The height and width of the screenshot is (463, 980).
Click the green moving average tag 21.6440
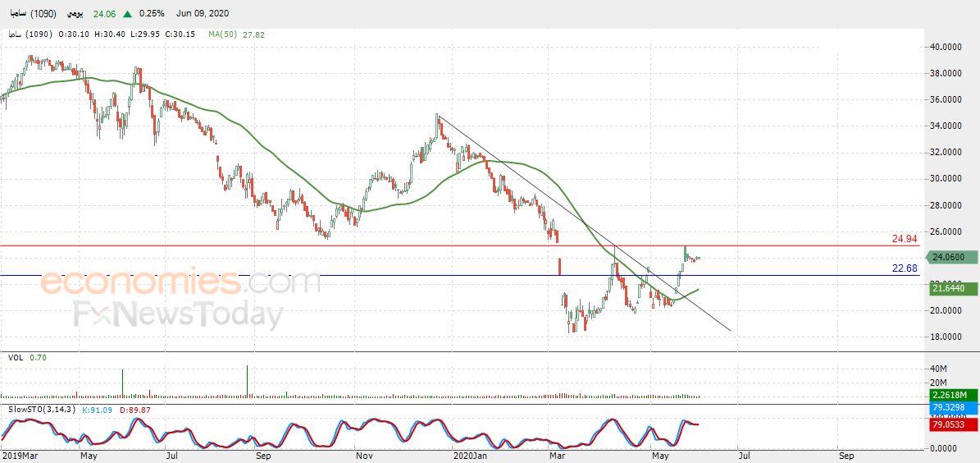949,290
